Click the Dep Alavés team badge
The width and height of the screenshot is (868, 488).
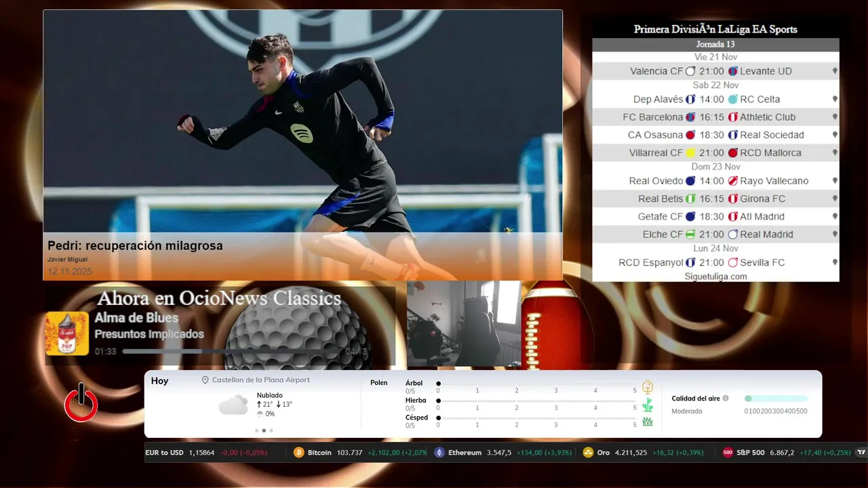coord(691,99)
